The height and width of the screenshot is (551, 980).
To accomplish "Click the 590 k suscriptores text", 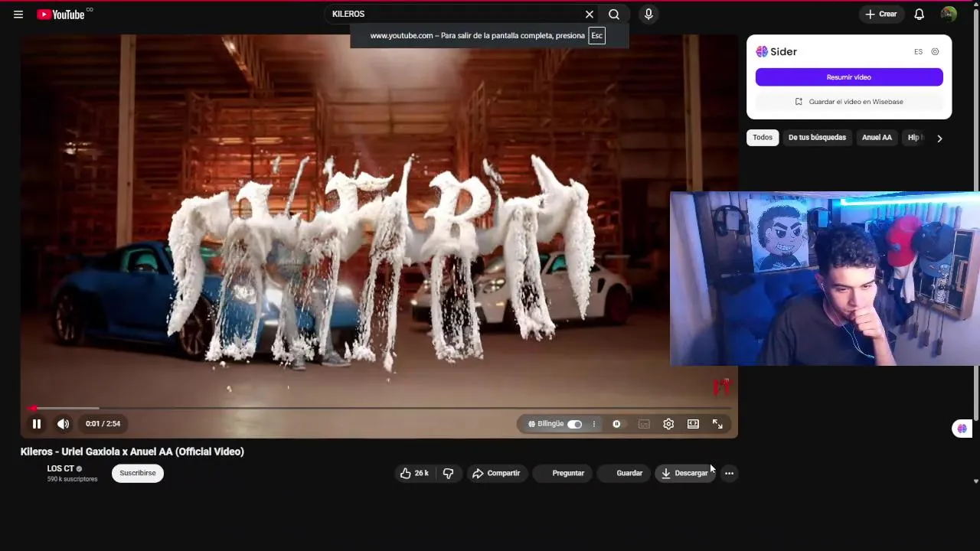I will [x=72, y=480].
